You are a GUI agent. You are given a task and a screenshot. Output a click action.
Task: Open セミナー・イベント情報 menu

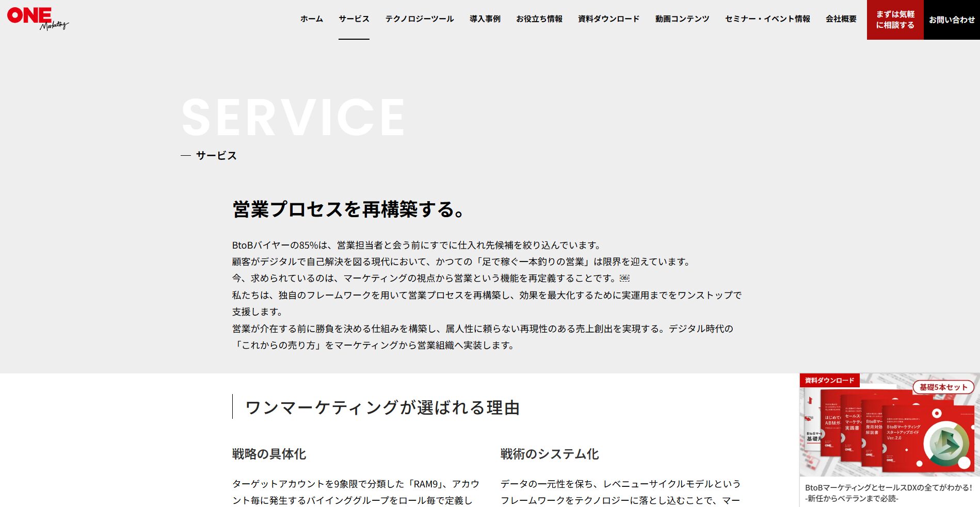pos(767,19)
